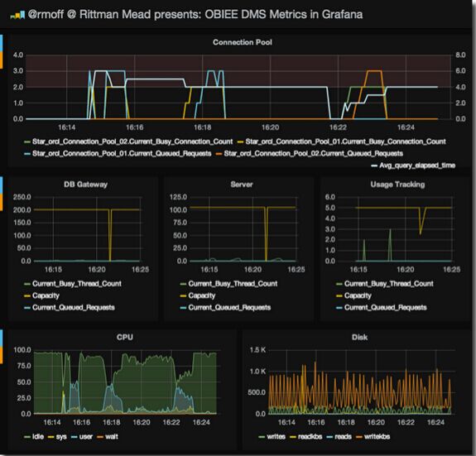Toggle Server Current_Queued_Requests legend
Screen dimensions: 476x456
[225, 307]
